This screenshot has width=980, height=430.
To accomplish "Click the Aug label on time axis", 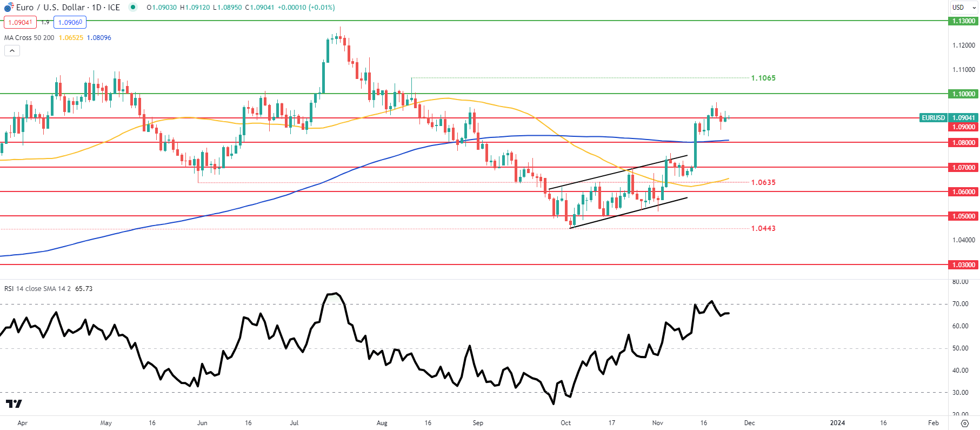I will click(x=382, y=423).
